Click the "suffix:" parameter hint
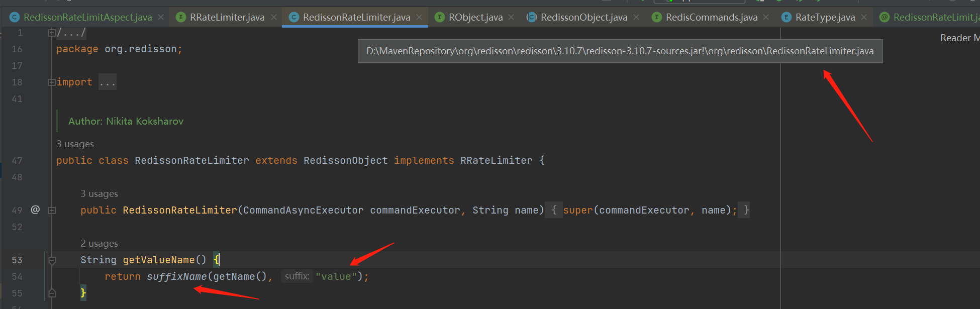Image resolution: width=980 pixels, height=309 pixels. [x=297, y=276]
